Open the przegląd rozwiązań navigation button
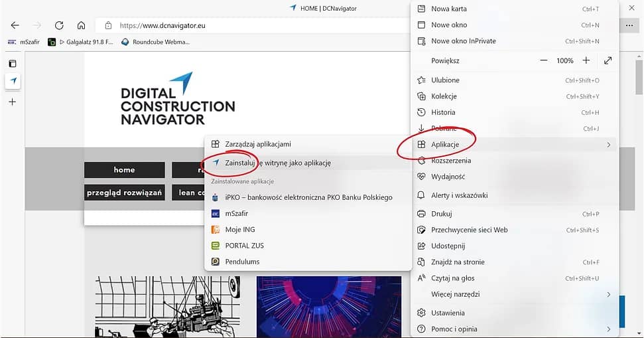 point(125,193)
